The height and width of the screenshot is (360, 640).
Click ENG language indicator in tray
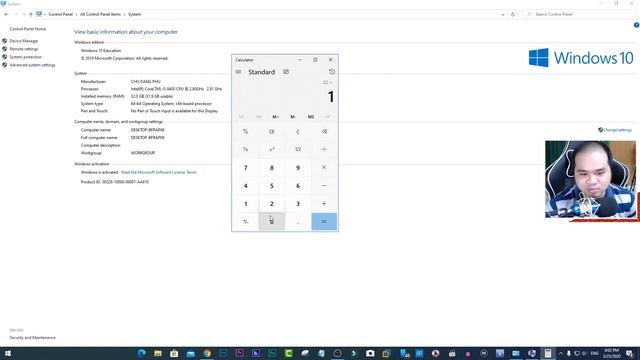[x=595, y=353]
